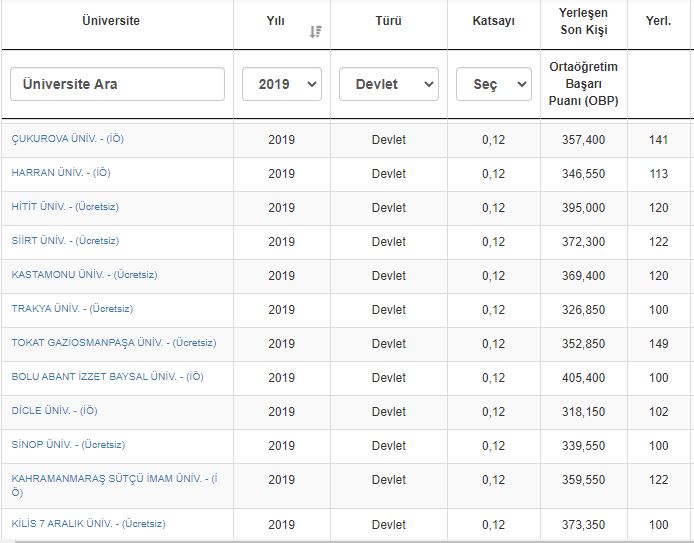Open HİTİT ÜNİV. - (Ücretsiz) link

[65, 207]
